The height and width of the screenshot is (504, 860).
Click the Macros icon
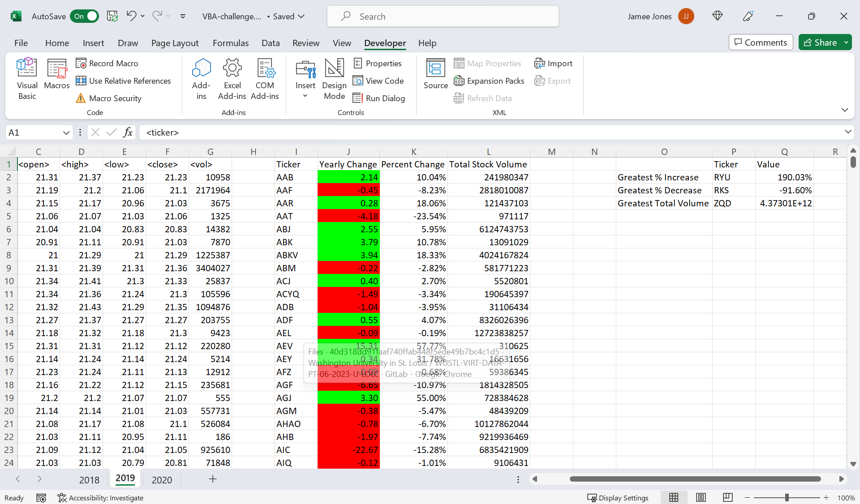(x=56, y=74)
